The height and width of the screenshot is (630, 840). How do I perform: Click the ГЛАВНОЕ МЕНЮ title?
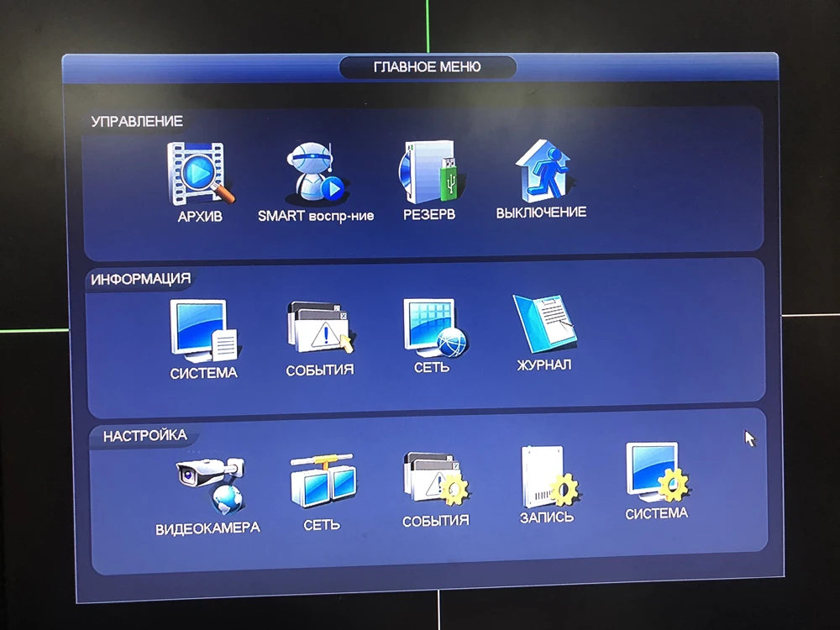pyautogui.click(x=428, y=67)
